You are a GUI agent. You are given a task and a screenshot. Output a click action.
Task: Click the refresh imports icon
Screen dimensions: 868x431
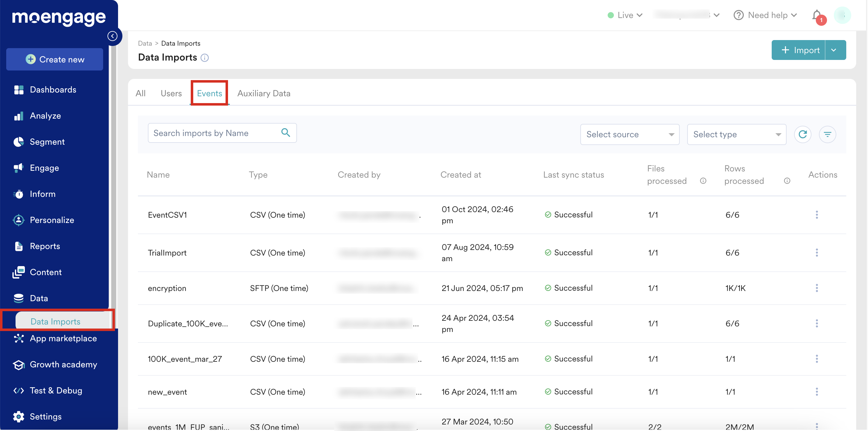[x=802, y=134]
